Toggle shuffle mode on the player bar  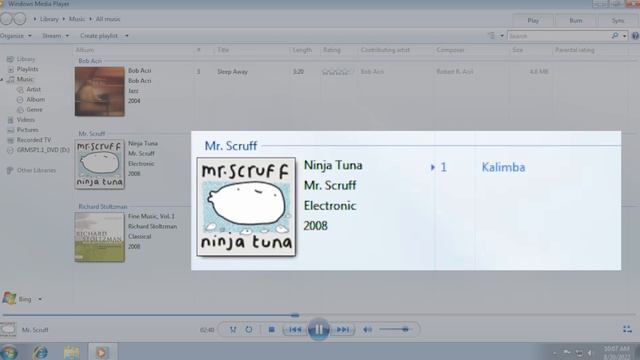tap(233, 329)
